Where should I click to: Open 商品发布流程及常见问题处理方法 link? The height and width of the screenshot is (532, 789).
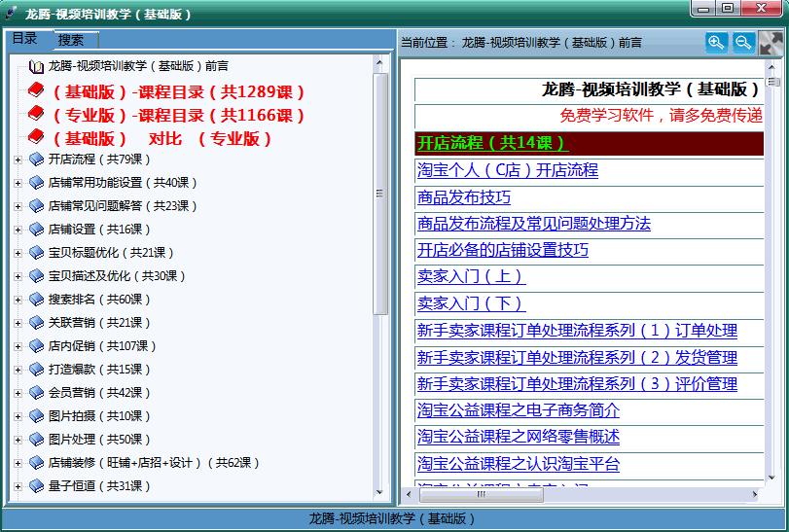tap(534, 224)
